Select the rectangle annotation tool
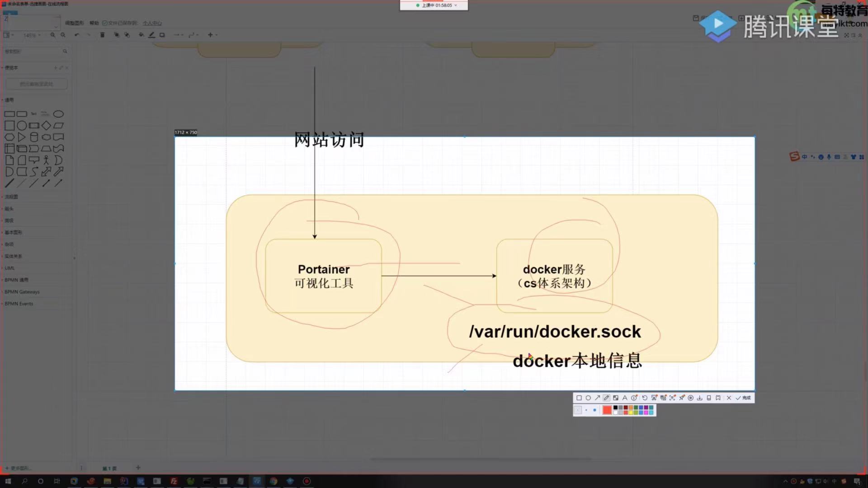868x488 pixels. point(579,398)
